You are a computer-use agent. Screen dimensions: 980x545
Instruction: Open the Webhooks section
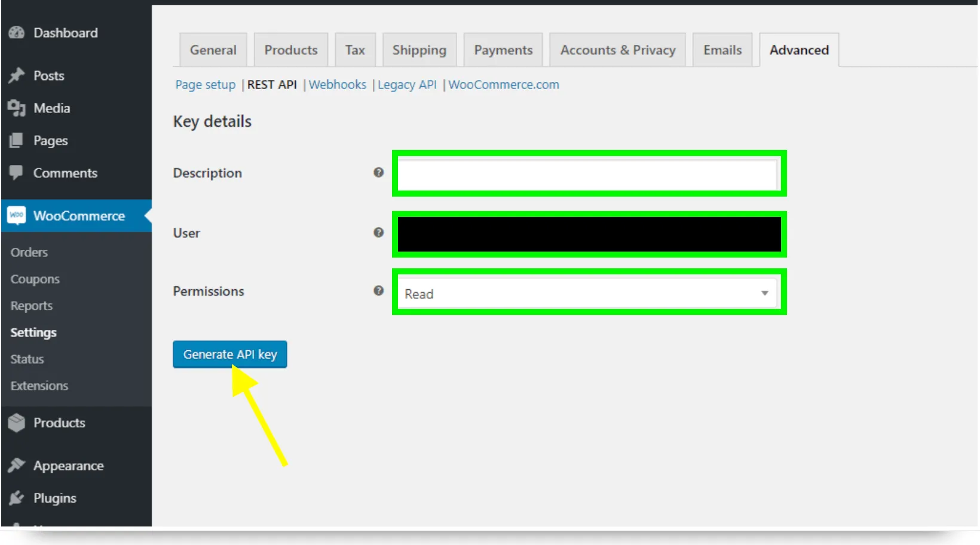pyautogui.click(x=338, y=85)
